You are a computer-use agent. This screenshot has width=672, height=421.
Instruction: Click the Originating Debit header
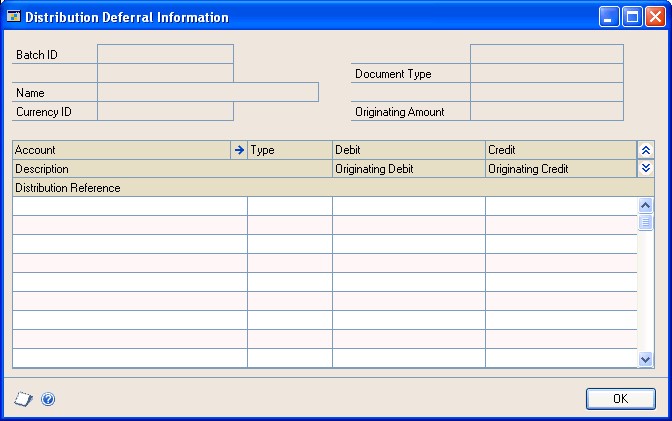click(x=409, y=169)
